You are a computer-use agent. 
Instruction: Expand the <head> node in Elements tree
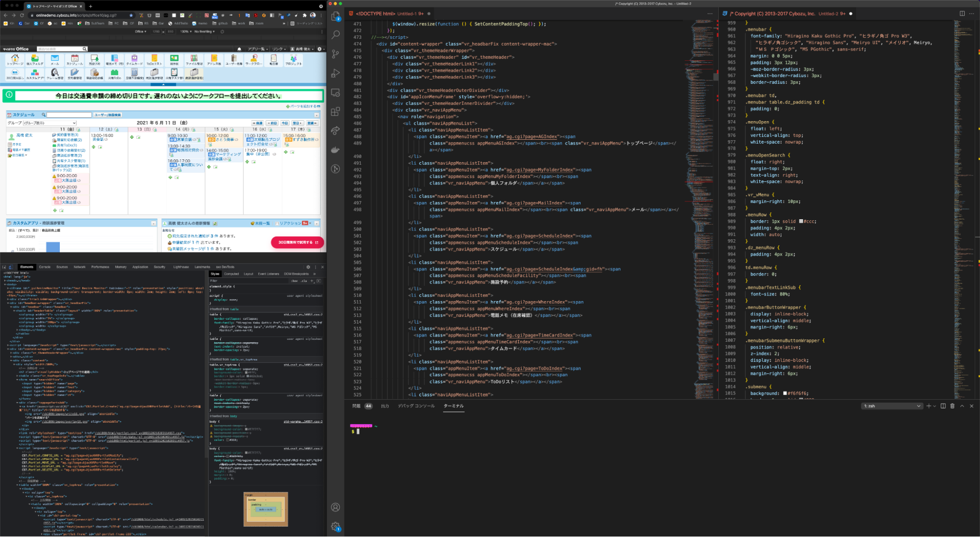pos(5,281)
